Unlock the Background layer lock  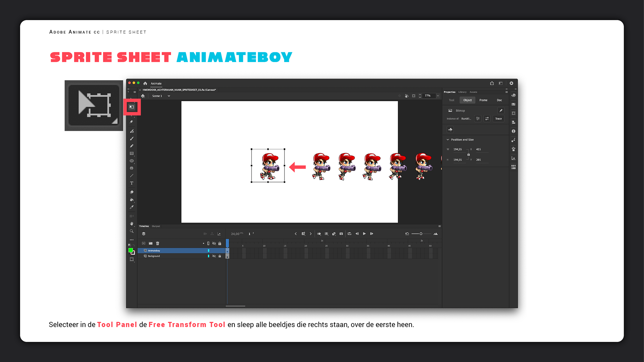click(x=220, y=256)
